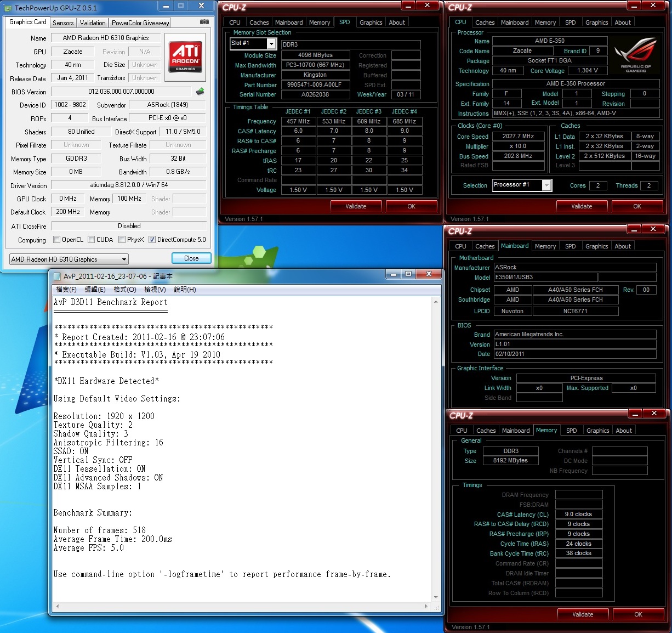The height and width of the screenshot is (633, 672).
Task: Open the 編輯(E) menu in Notepad
Action: pyautogui.click(x=95, y=289)
